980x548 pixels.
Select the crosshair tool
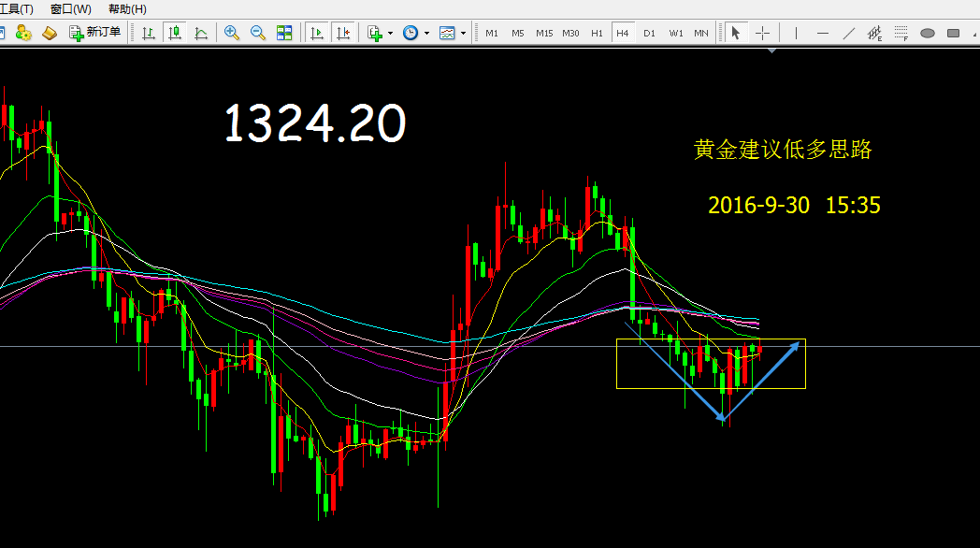tap(762, 33)
